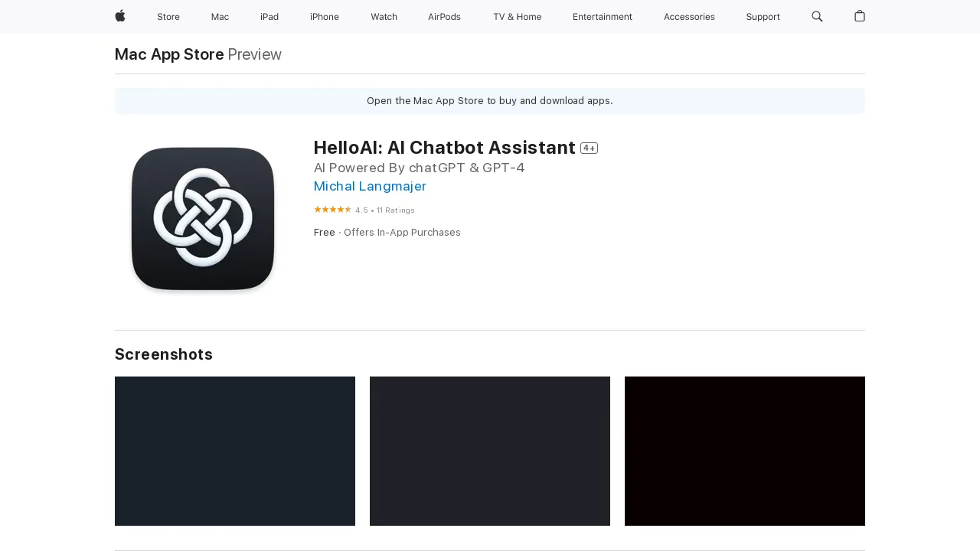
Task: Go to the Support page
Action: tap(763, 17)
